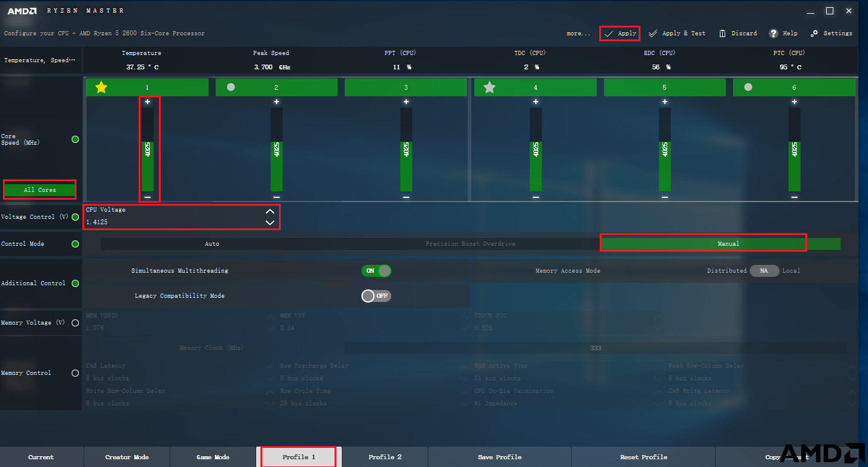Click the PPT (CPU) 11 % reading
The height and width of the screenshot is (467, 868).
click(x=401, y=67)
